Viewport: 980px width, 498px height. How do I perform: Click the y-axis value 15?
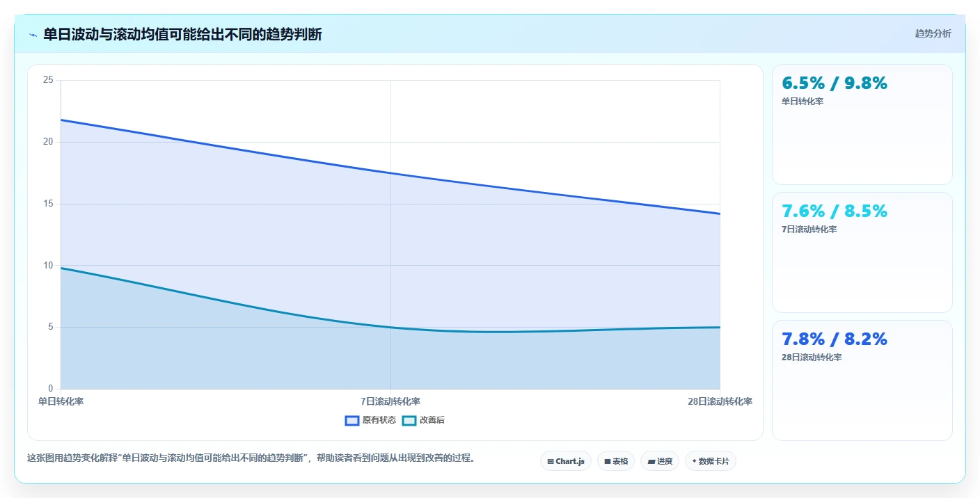[x=48, y=204]
